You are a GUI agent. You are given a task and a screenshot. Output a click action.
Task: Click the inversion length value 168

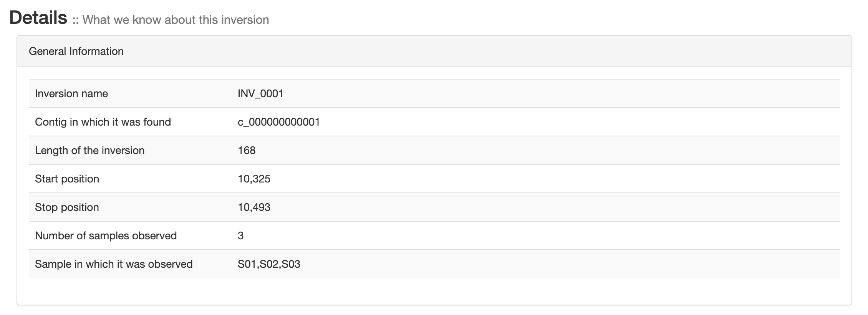tap(247, 151)
